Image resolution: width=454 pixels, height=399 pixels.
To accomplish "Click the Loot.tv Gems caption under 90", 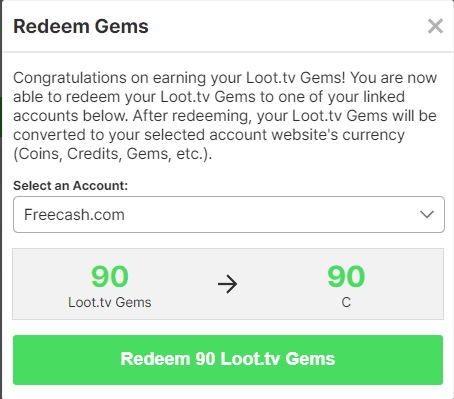I will coord(110,302).
